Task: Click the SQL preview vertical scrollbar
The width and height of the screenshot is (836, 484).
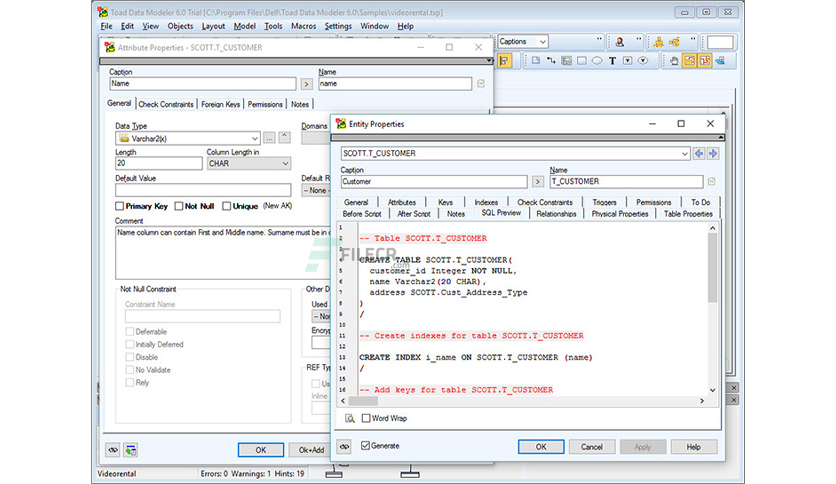Action: 713,309
